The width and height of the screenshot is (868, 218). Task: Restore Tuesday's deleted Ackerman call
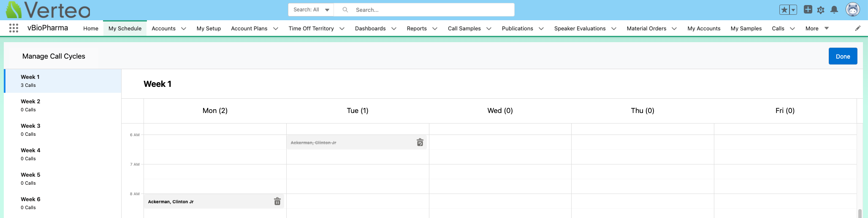(x=420, y=143)
